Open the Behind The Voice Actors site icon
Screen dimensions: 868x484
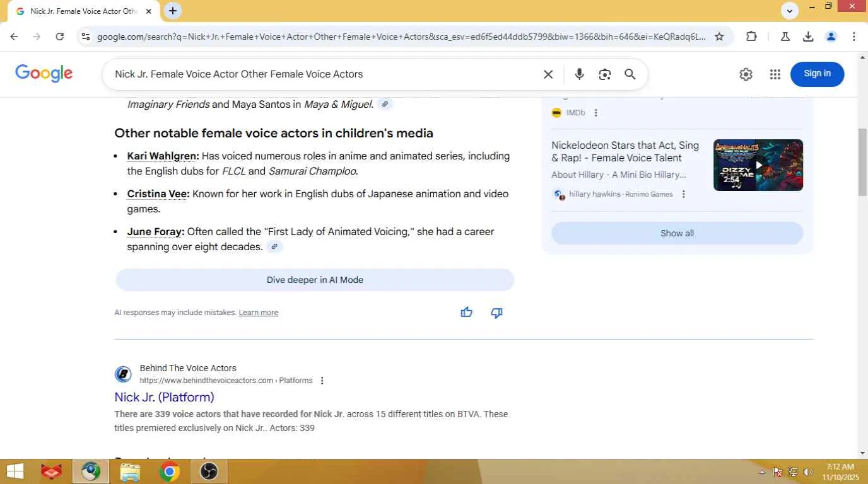pos(123,374)
